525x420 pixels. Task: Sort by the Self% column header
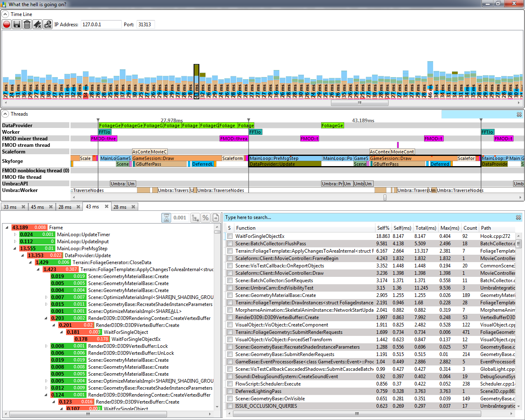coord(383,228)
